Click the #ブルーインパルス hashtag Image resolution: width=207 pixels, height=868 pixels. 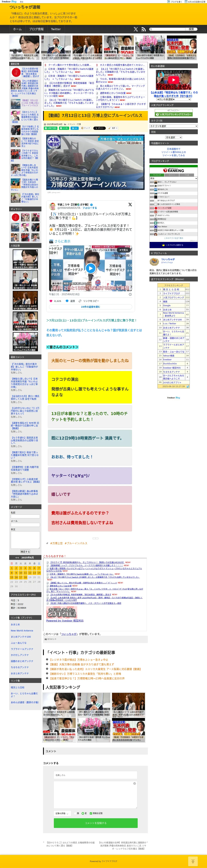click(76, 543)
